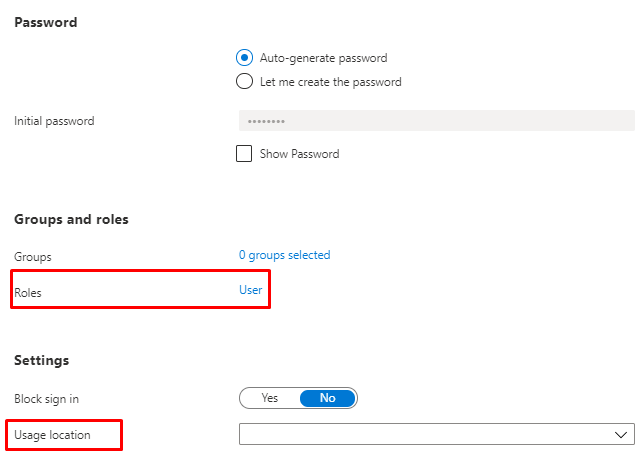
Task: Click the Groups row label
Action: pyautogui.click(x=33, y=257)
